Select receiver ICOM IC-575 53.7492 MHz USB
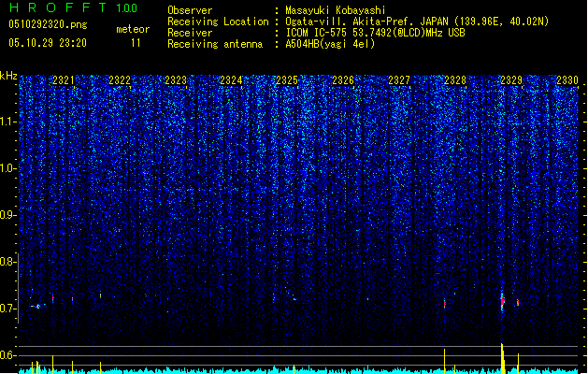This screenshot has width=588, height=374. point(376,33)
